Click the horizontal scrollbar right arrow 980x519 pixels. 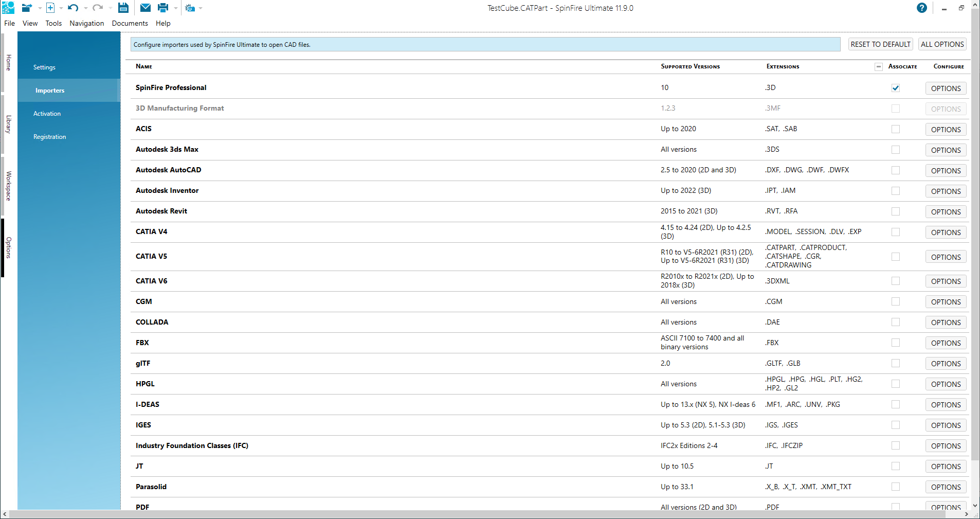click(967, 514)
